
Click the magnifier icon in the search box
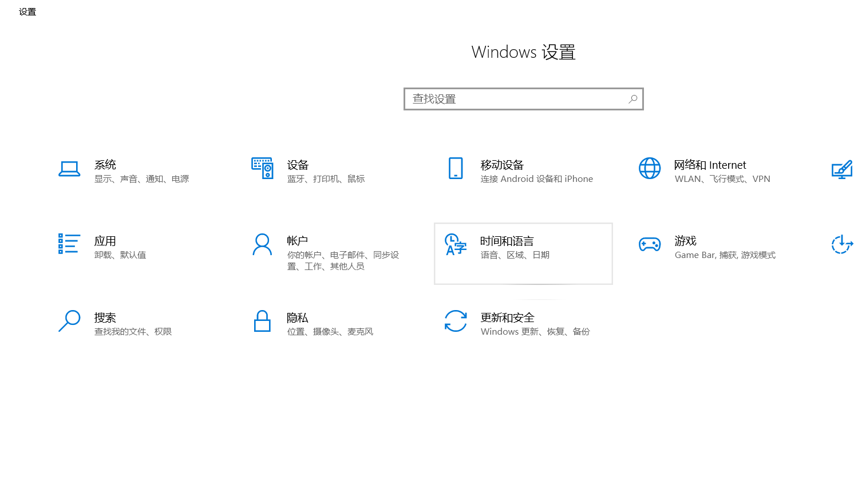pyautogui.click(x=632, y=99)
